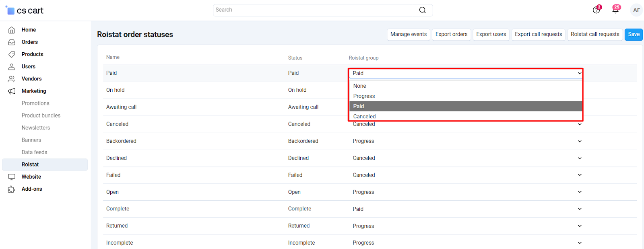This screenshot has height=249, width=644.
Task: Open Orders section in the sidebar
Action: pyautogui.click(x=30, y=42)
